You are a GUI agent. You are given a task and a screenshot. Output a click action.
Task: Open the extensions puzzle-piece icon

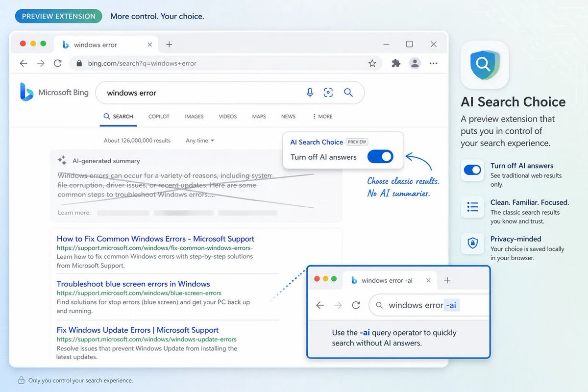coord(396,63)
